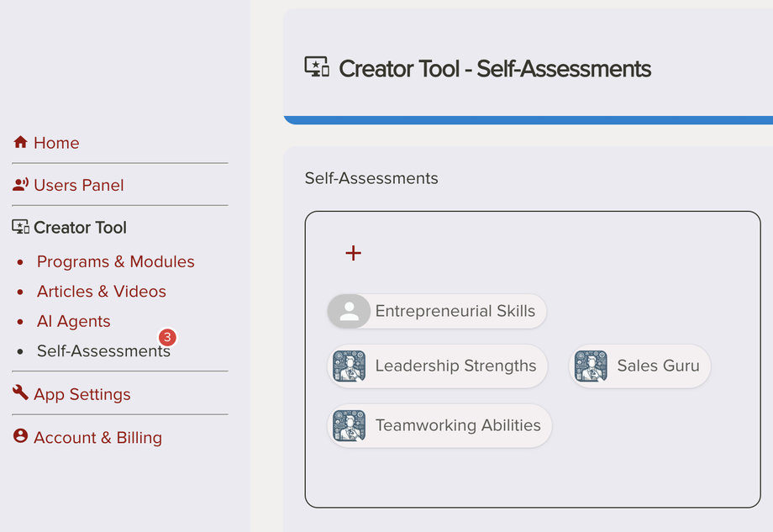
Task: Click the Home house icon
Action: [21, 143]
